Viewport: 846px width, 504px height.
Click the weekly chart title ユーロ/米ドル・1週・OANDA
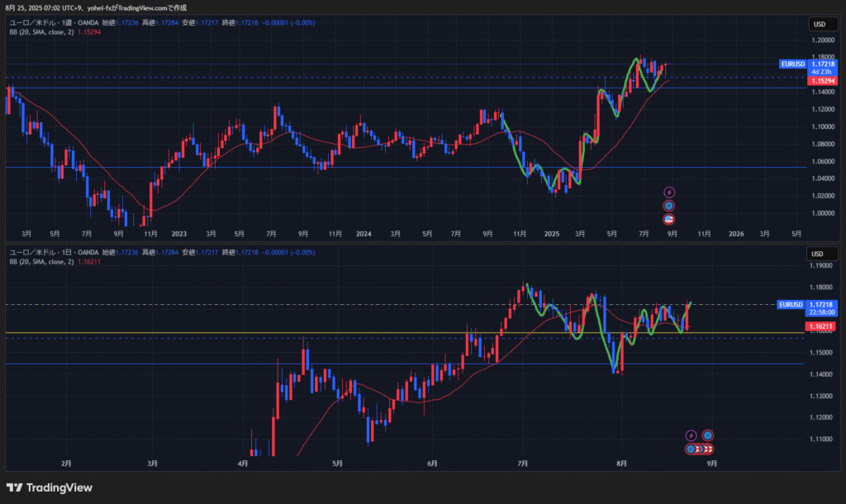[x=54, y=22]
